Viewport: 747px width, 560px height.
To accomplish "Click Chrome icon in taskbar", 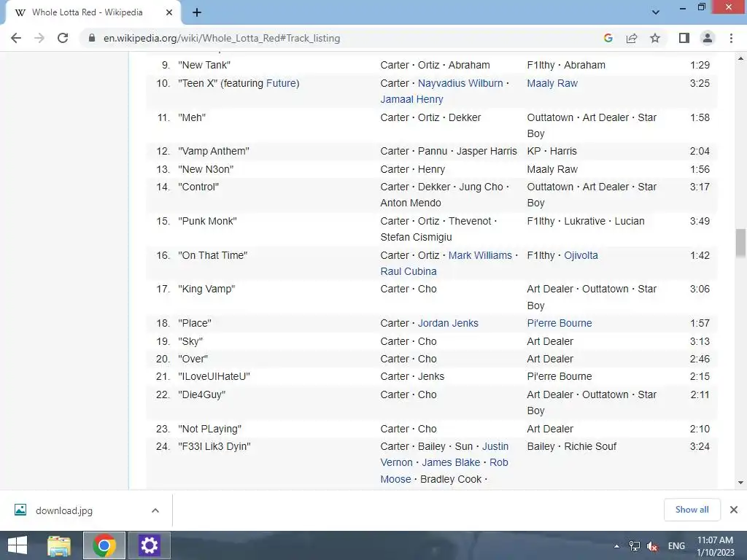I will click(x=104, y=545).
